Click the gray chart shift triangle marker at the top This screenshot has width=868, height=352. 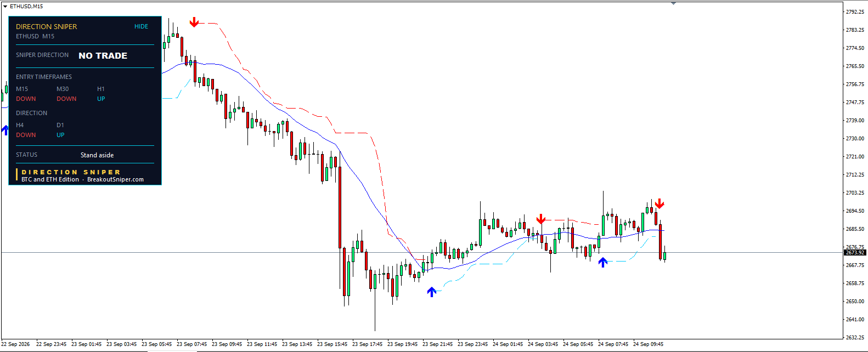pos(673,3)
